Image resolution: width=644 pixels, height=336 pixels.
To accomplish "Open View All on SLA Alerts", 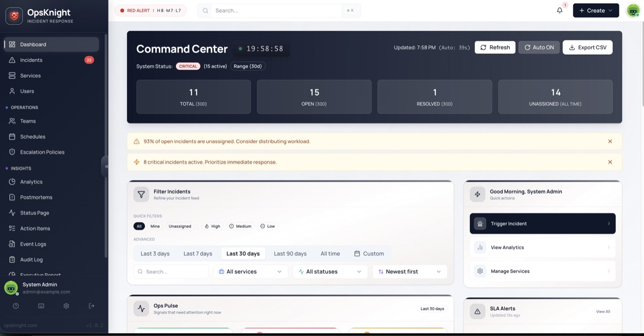I will [x=604, y=311].
